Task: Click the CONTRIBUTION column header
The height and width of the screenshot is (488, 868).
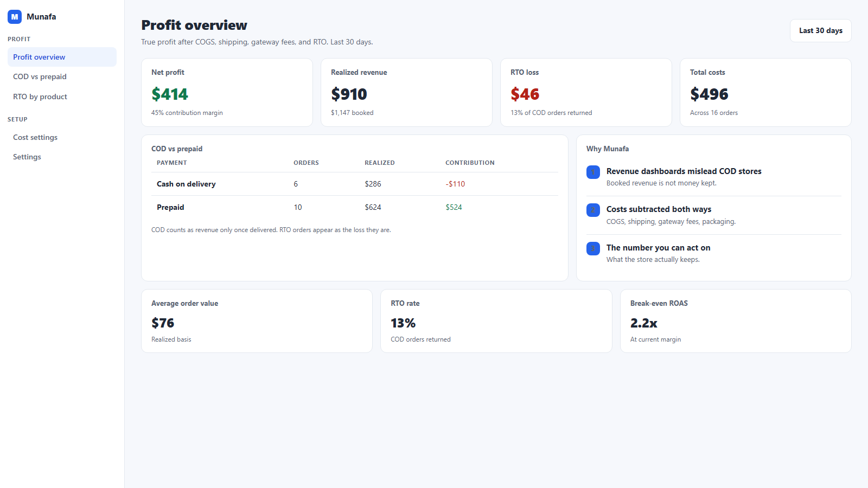Action: [470, 163]
